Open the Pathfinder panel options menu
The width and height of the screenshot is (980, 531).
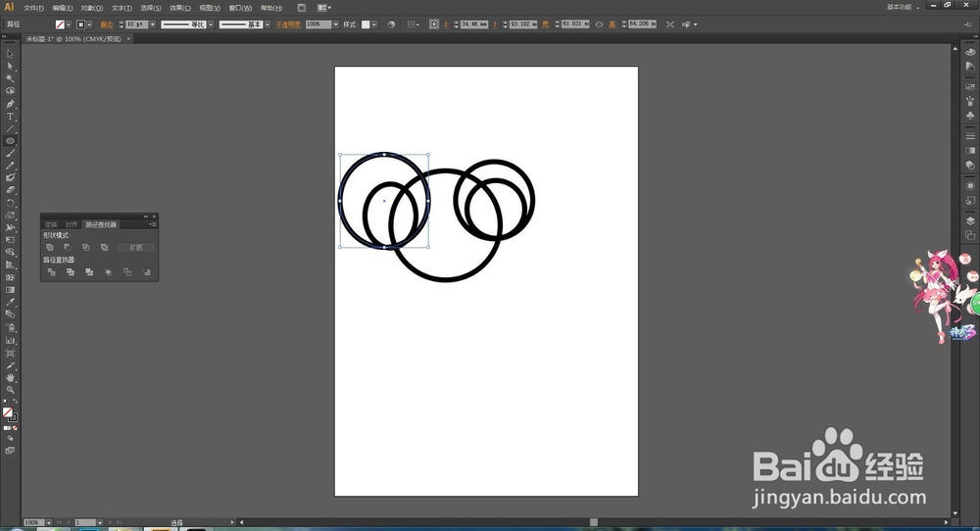click(153, 224)
